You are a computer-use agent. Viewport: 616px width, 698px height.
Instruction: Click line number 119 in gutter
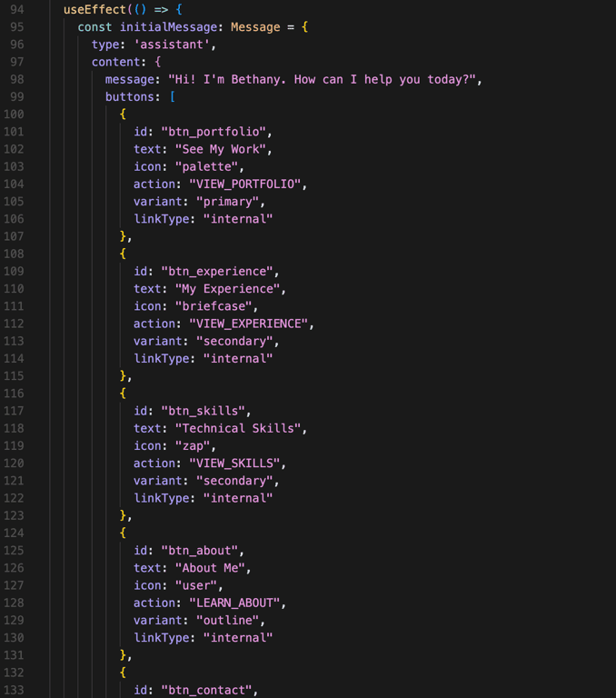14,446
